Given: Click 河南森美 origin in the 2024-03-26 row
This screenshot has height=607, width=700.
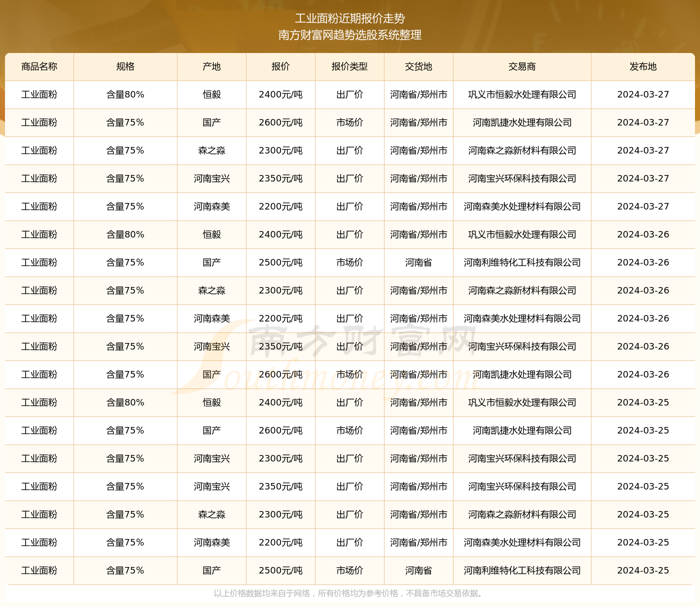Looking at the screenshot, I should click(x=212, y=318).
